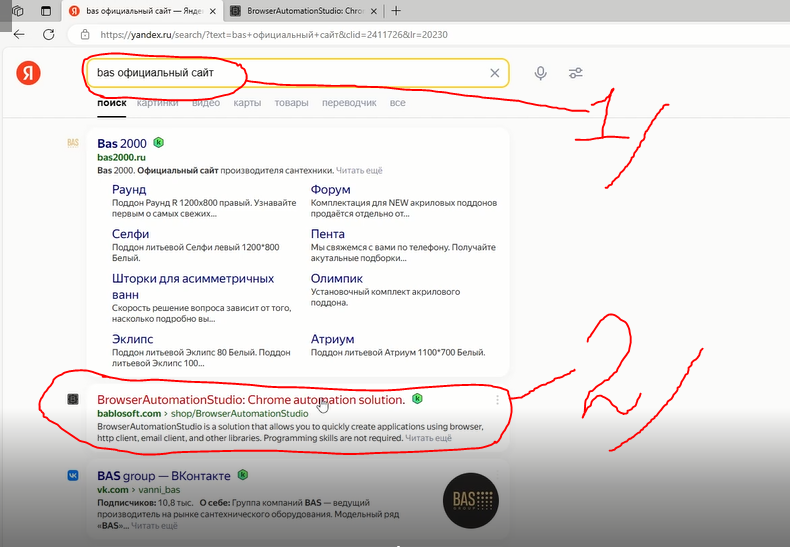
Task: Open the vanni_bas breadcrumb link
Action: 159,490
